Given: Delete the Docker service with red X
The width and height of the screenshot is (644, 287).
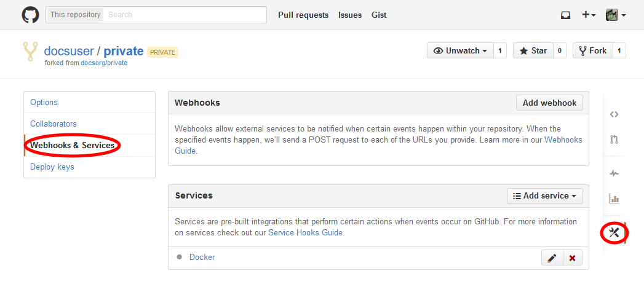Looking at the screenshot, I should point(572,258).
